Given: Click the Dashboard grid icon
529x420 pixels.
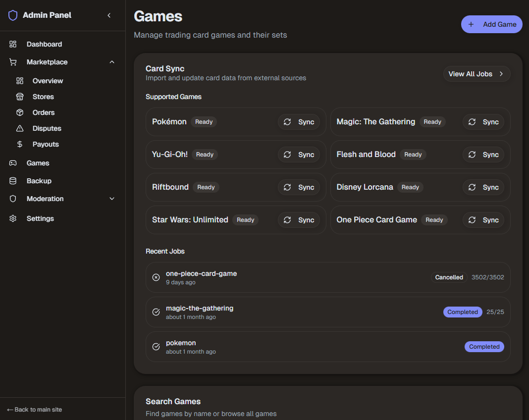Looking at the screenshot, I should [x=13, y=44].
